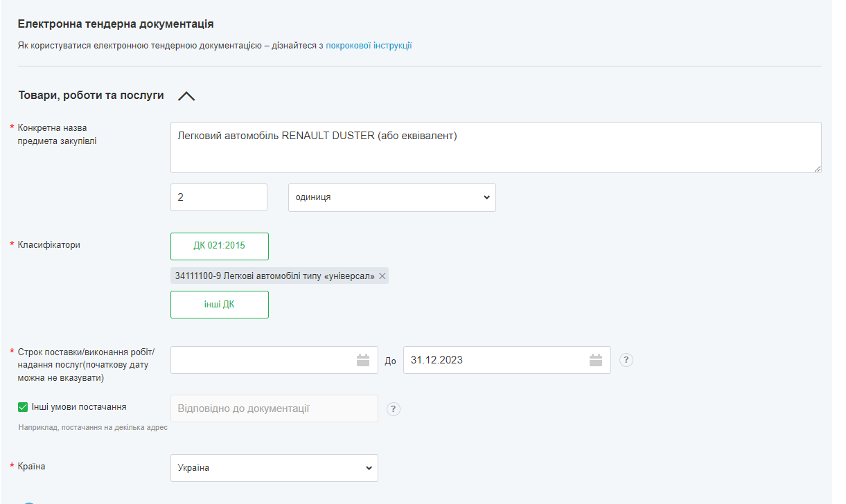Click the Електронна тендерна документація heading

(x=116, y=24)
